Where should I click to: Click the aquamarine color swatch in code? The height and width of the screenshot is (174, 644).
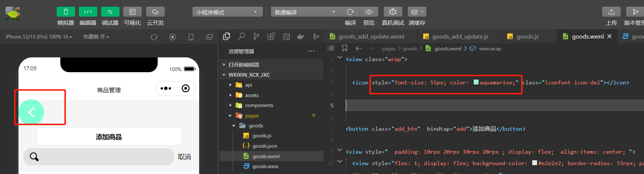(x=476, y=82)
